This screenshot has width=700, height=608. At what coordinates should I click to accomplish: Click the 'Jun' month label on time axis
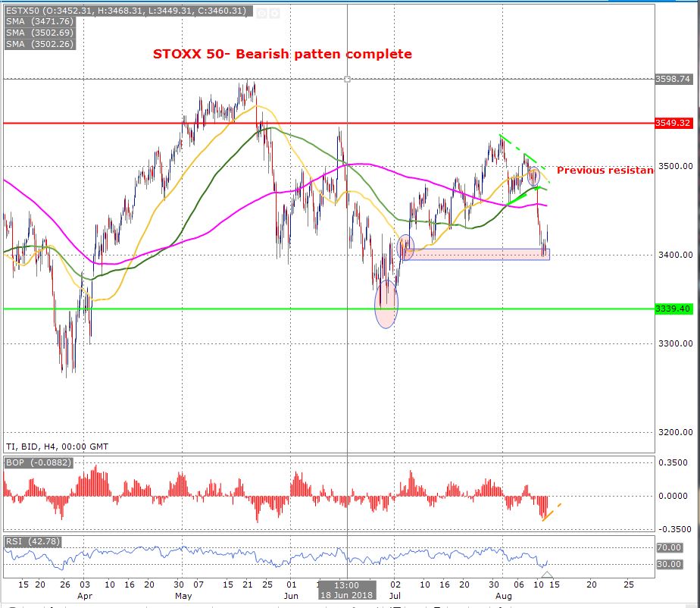click(x=291, y=596)
